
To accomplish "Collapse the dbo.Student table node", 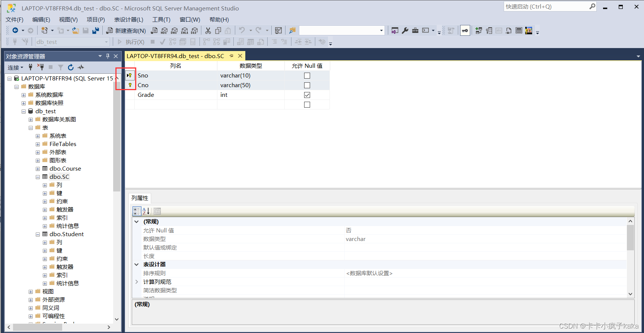I will coord(38,234).
